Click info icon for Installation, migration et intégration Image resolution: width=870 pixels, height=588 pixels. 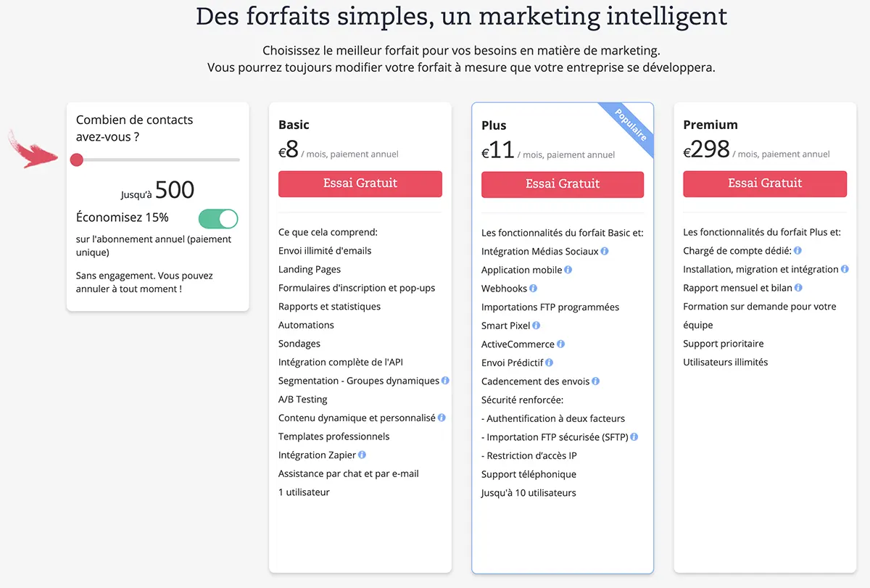(845, 269)
